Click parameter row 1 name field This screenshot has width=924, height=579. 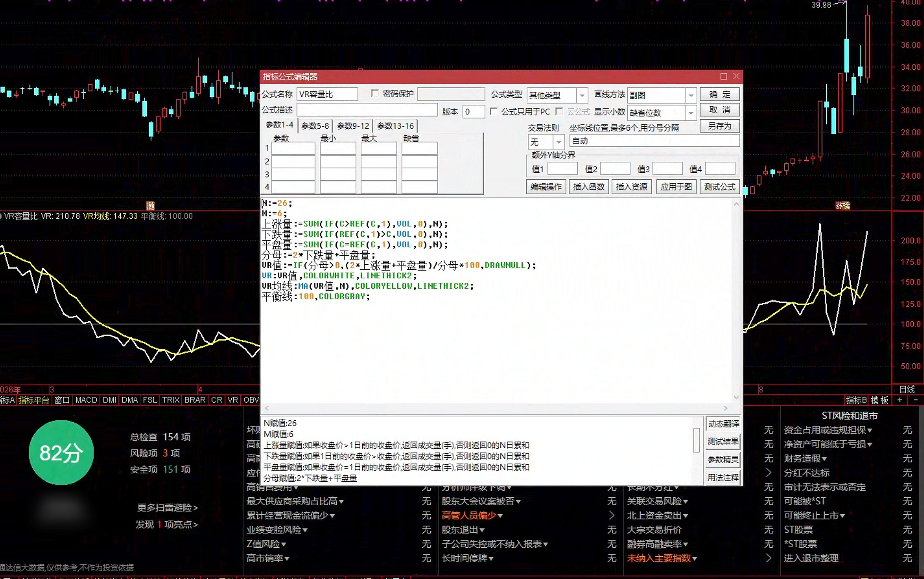pyautogui.click(x=293, y=148)
